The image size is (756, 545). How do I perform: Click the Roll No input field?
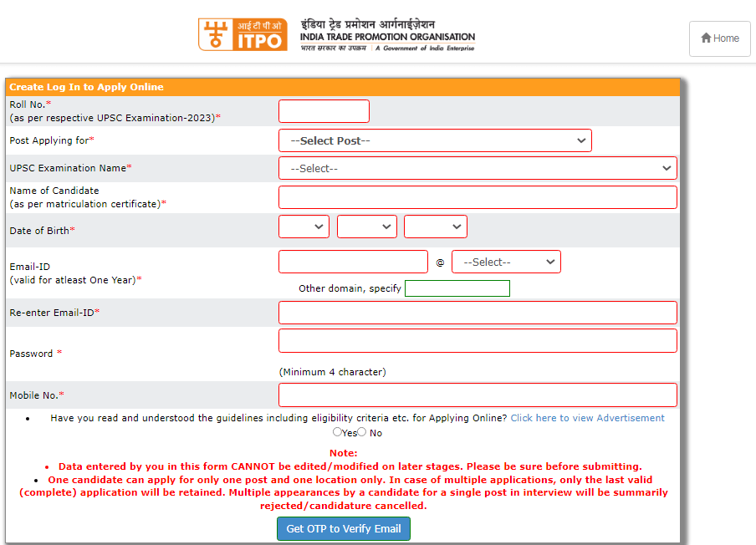[x=323, y=110]
